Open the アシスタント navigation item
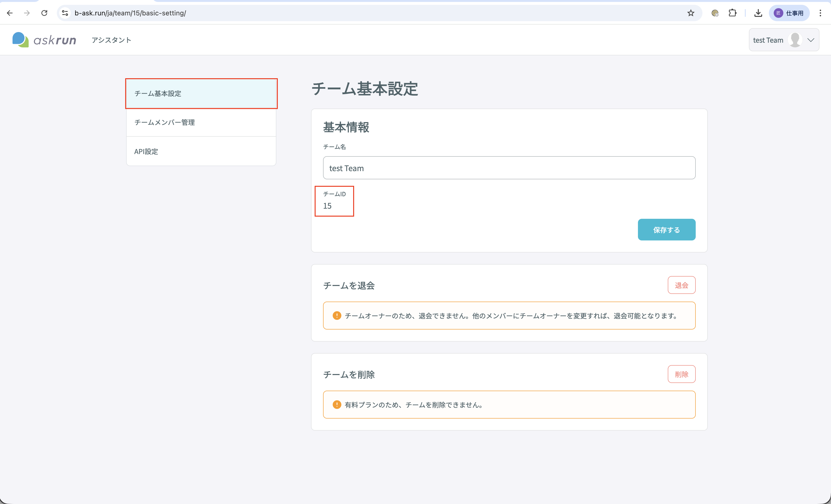The image size is (831, 504). point(111,40)
